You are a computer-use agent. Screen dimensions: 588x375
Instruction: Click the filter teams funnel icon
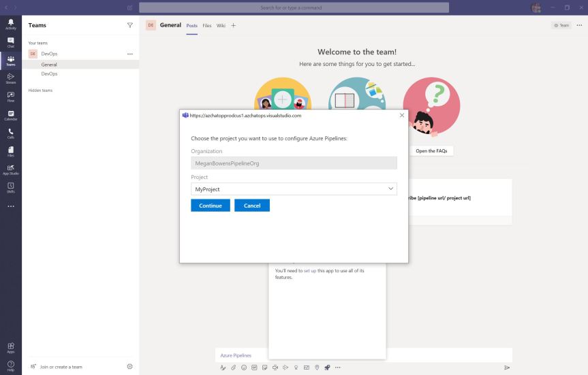point(130,25)
